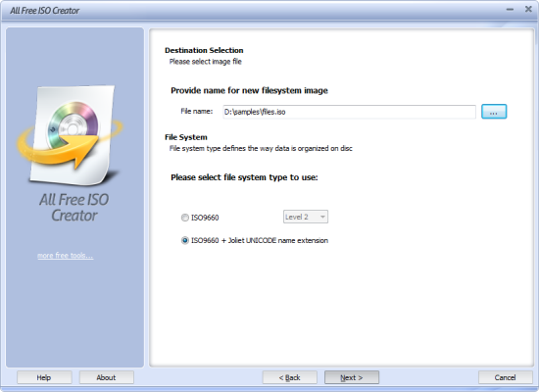Show the About dialog
The image size is (539, 392).
pyautogui.click(x=106, y=377)
